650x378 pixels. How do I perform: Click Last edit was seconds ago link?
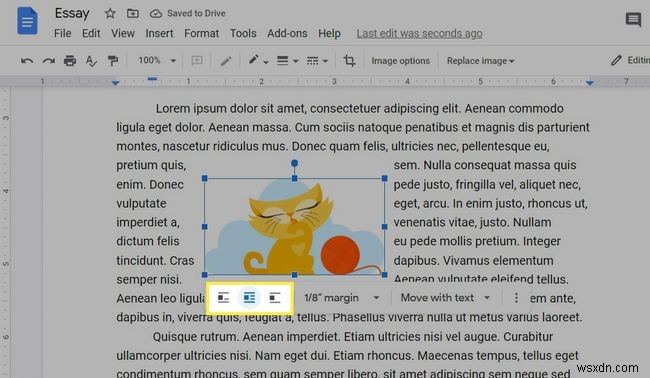420,34
